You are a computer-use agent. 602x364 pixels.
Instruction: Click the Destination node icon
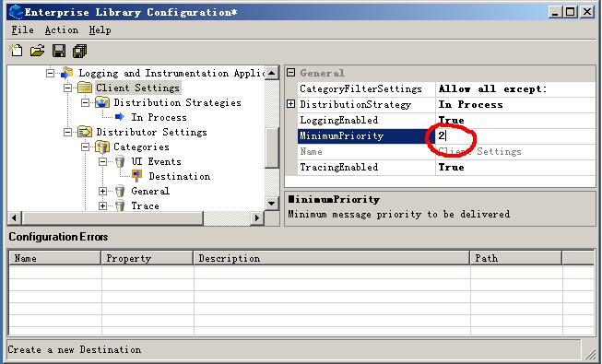click(137, 176)
